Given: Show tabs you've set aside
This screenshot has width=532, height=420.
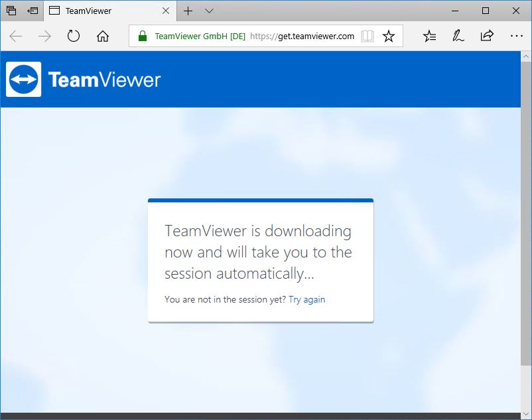Looking at the screenshot, I should (10, 11).
